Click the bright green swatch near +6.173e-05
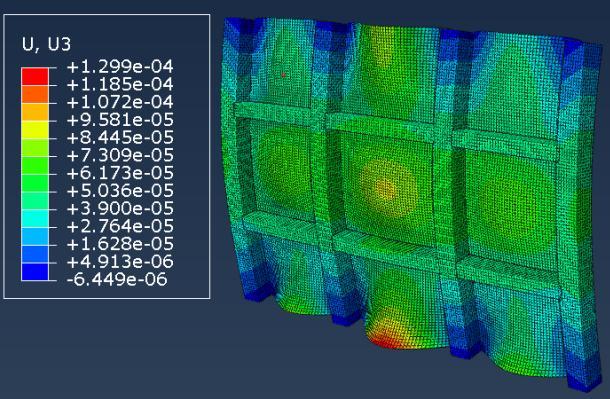This screenshot has width=610, height=399. 35,165
